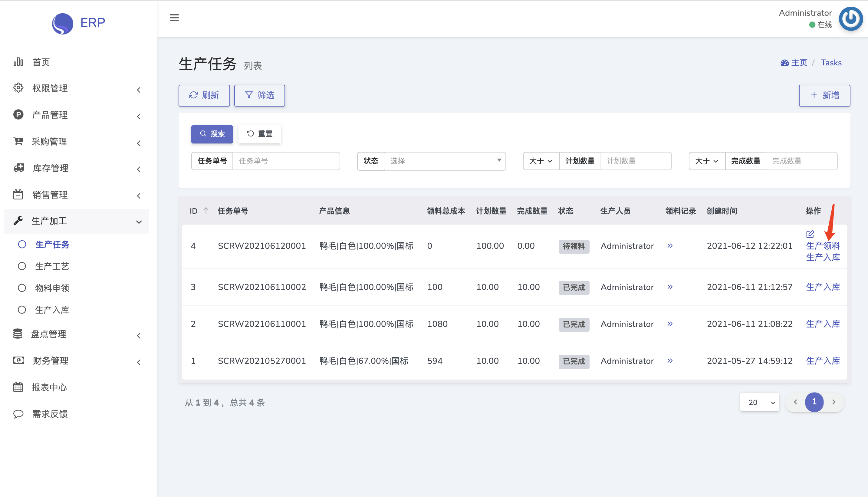Image resolution: width=868 pixels, height=497 pixels.
Task: Click the hamburger menu icon
Action: tap(174, 18)
